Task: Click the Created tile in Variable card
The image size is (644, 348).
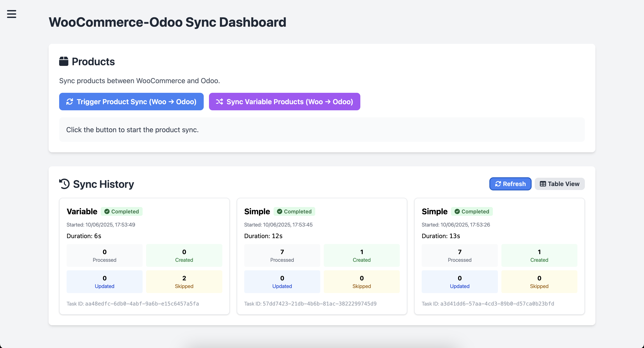Action: (184, 255)
